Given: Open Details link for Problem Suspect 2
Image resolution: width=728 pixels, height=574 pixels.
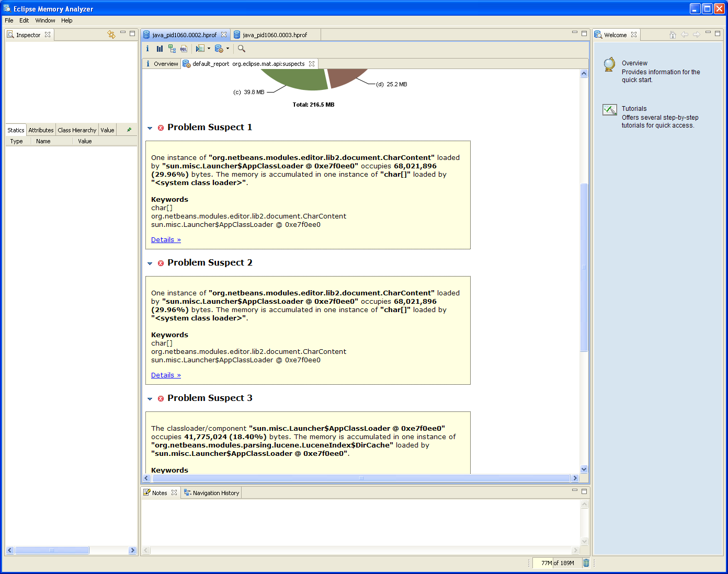Looking at the screenshot, I should 166,375.
